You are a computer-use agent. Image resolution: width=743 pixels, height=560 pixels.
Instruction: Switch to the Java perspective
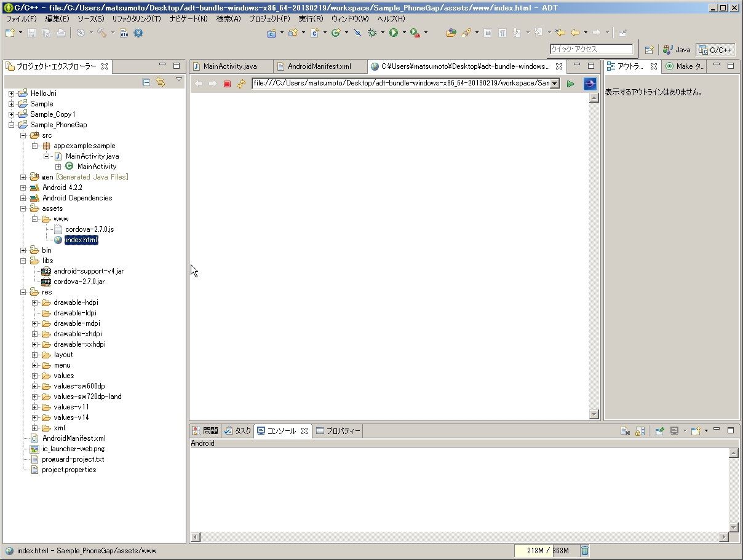tap(677, 50)
